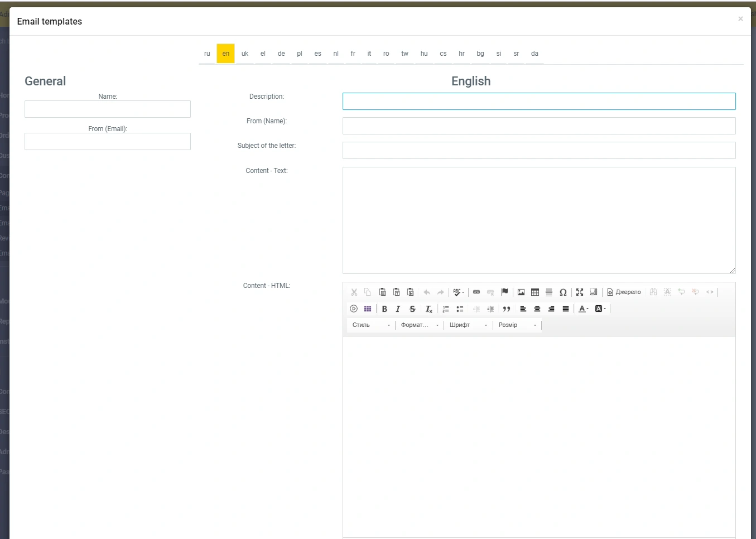
Task: Open the Стиль dropdown
Action: [x=371, y=325]
